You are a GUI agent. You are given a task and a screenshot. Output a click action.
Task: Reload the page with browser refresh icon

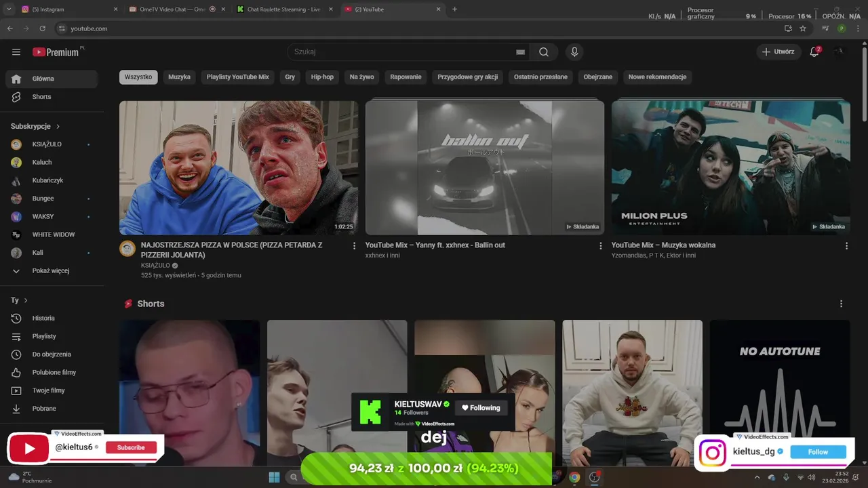[x=42, y=28]
